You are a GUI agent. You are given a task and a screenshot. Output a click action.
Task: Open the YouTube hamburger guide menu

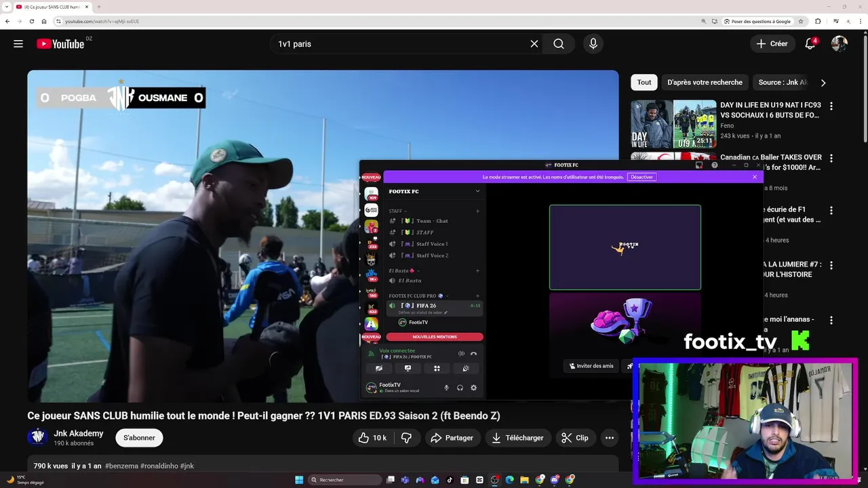[x=18, y=44]
